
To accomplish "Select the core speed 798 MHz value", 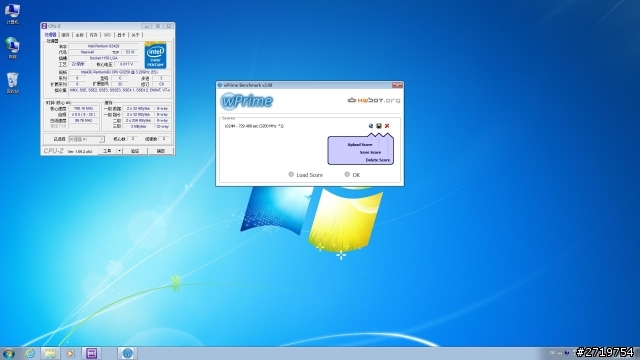I will [83, 109].
